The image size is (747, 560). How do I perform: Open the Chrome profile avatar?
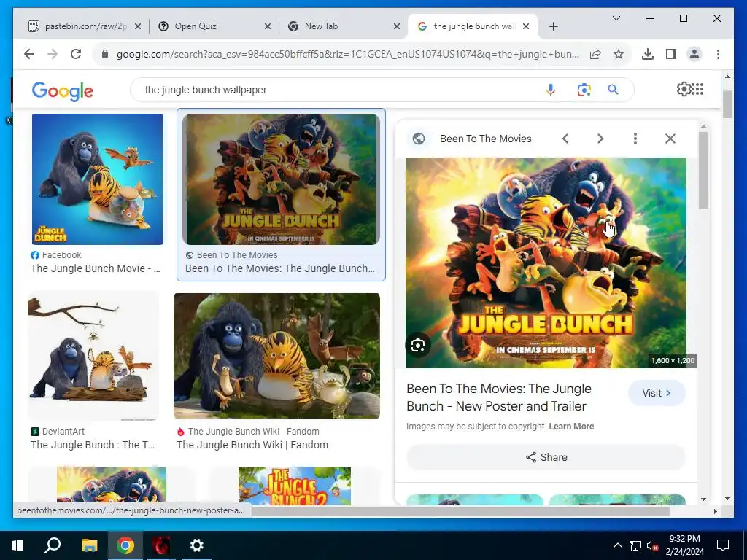pyautogui.click(x=694, y=54)
